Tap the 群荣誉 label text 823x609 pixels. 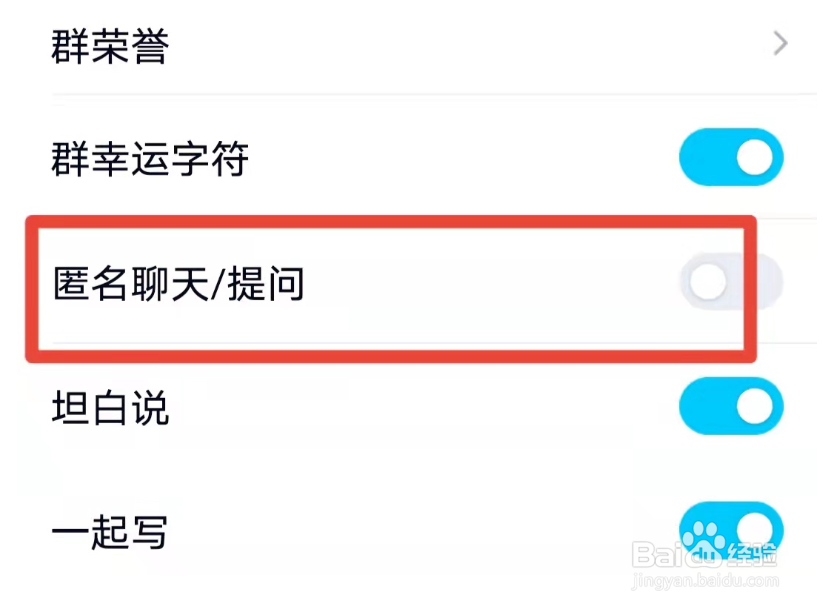click(x=110, y=46)
